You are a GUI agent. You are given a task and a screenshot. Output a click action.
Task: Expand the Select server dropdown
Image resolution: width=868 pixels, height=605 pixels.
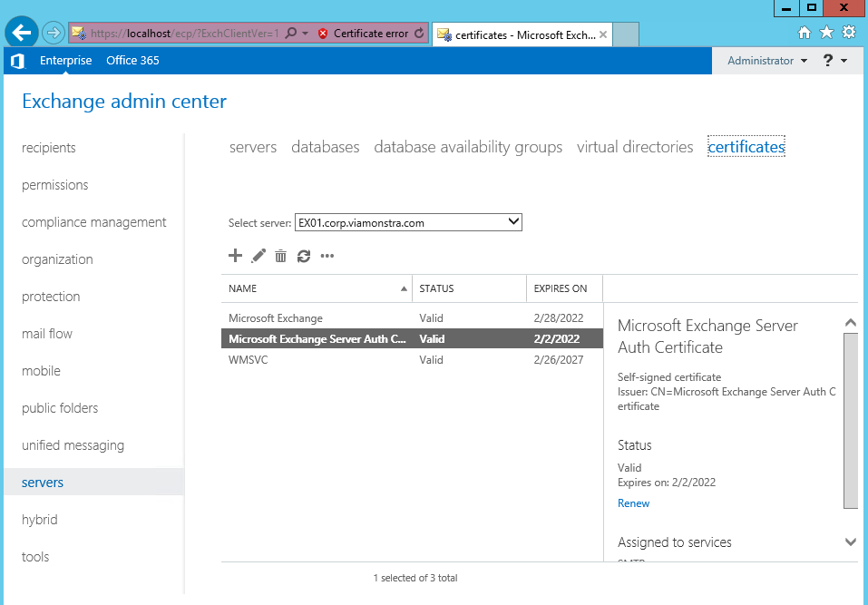pos(513,222)
